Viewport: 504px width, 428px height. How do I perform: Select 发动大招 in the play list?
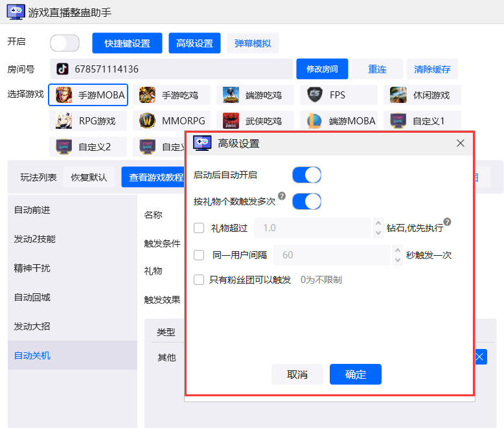(73, 326)
